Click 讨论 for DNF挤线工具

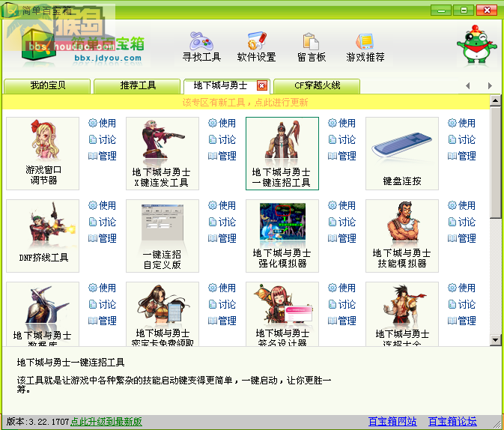click(x=102, y=222)
